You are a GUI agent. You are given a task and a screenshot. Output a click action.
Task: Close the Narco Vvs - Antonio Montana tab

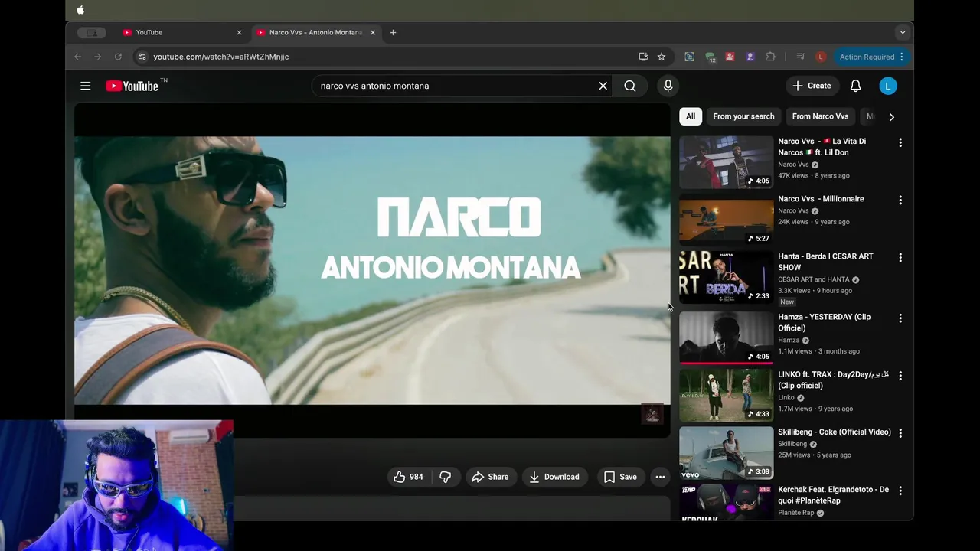tap(373, 32)
